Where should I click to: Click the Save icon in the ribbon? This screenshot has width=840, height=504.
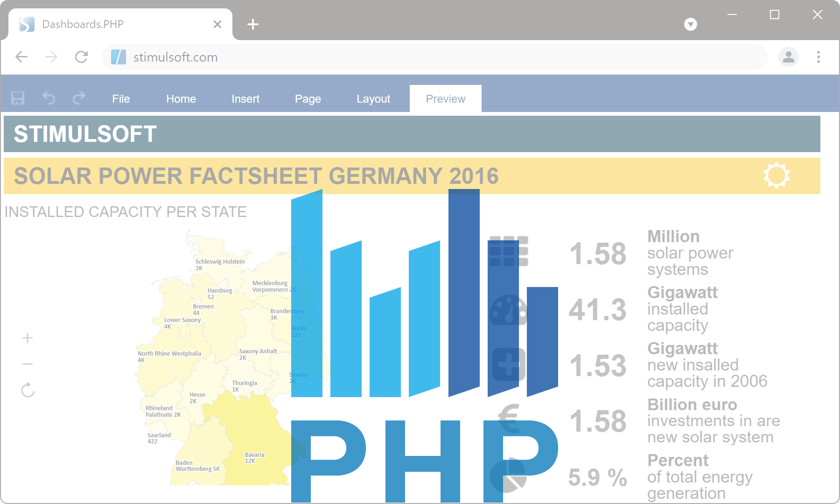pos(18,98)
